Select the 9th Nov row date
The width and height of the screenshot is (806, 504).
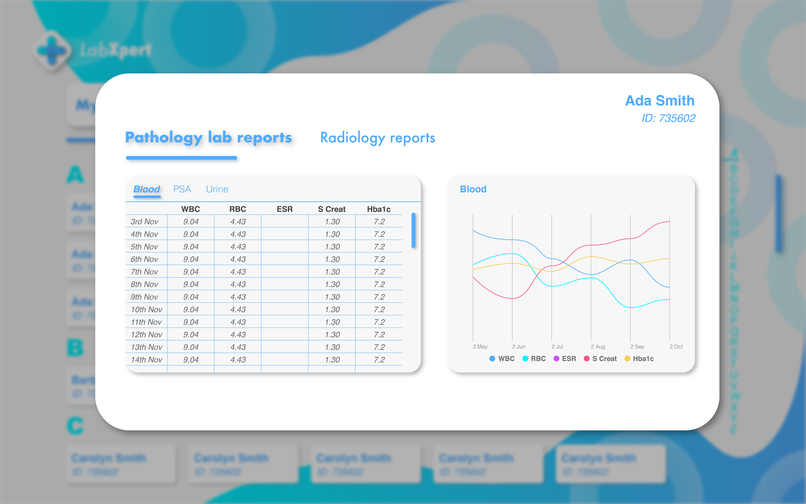point(144,297)
